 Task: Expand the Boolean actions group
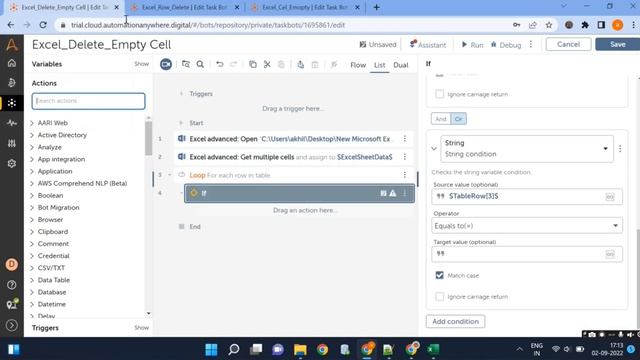[32, 196]
